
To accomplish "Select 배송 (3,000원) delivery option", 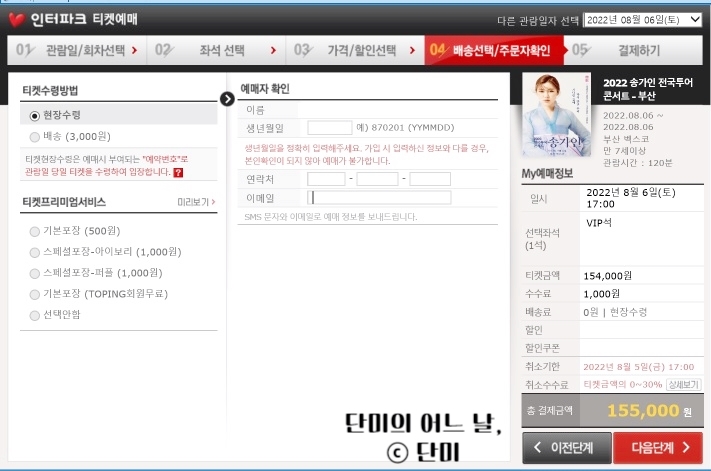I will click(x=34, y=137).
